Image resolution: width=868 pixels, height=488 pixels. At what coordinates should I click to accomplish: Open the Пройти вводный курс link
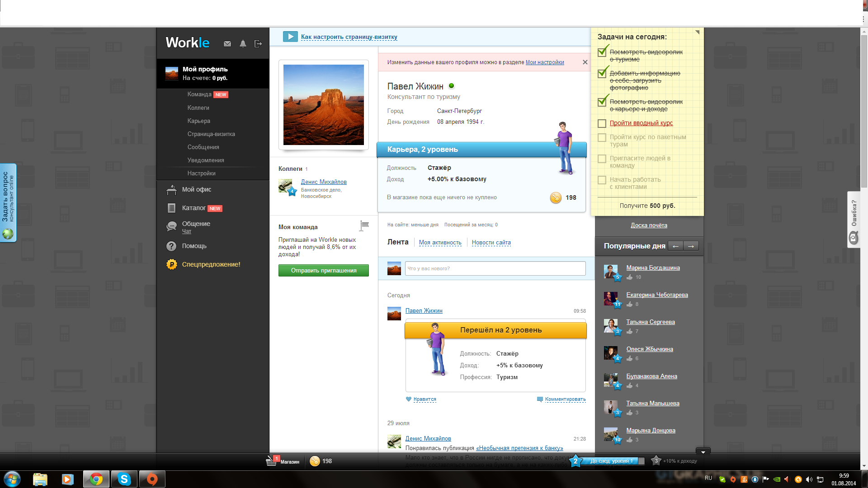pyautogui.click(x=641, y=123)
